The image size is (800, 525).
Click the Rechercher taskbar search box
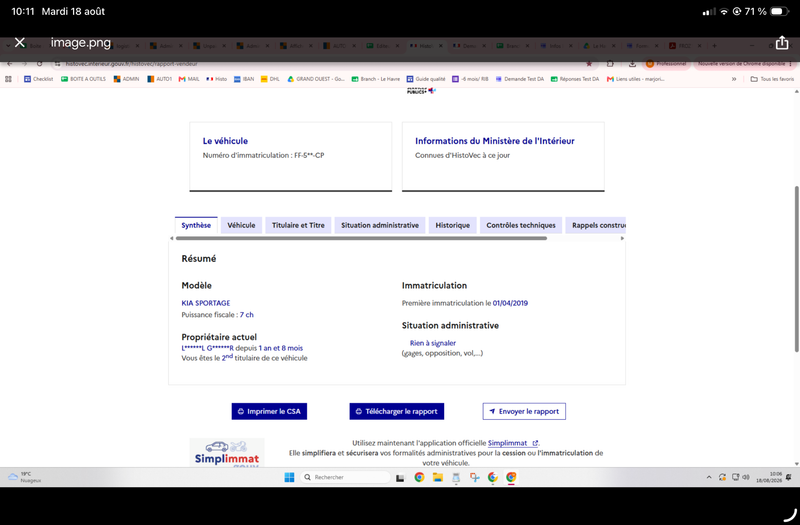tap(346, 477)
